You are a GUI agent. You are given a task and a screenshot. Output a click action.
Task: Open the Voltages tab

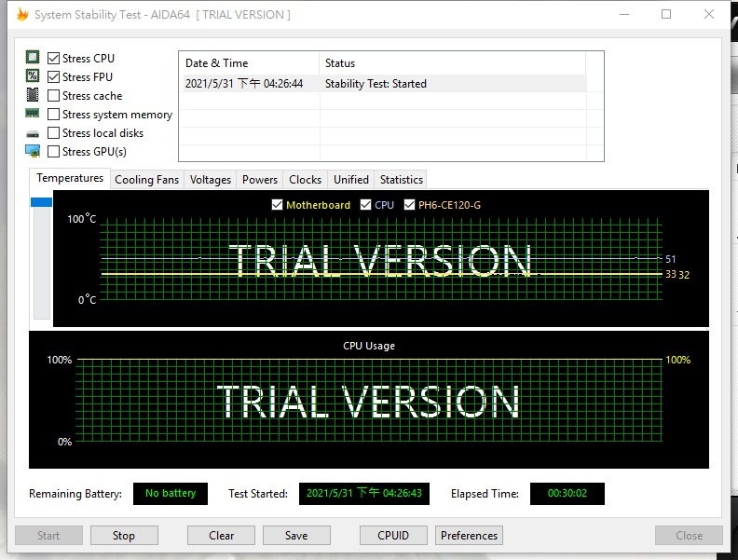211,180
